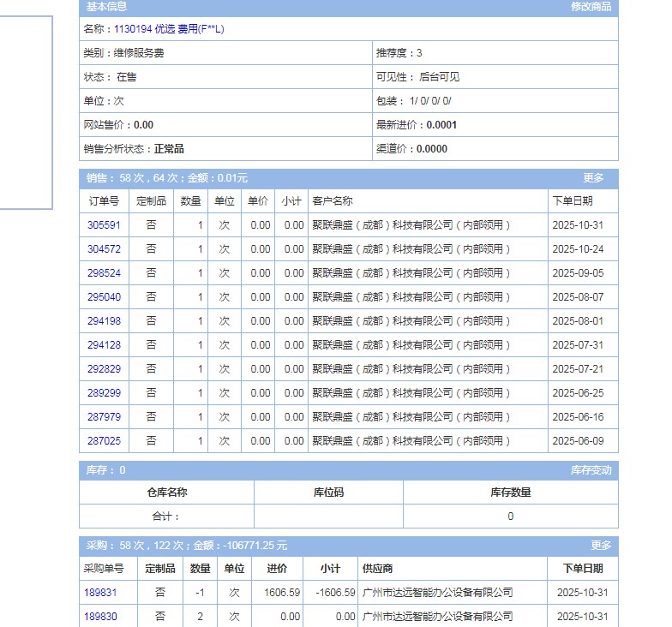Click the 修改商品 link in header
Viewport: 672px width, 627px height.
click(x=591, y=7)
